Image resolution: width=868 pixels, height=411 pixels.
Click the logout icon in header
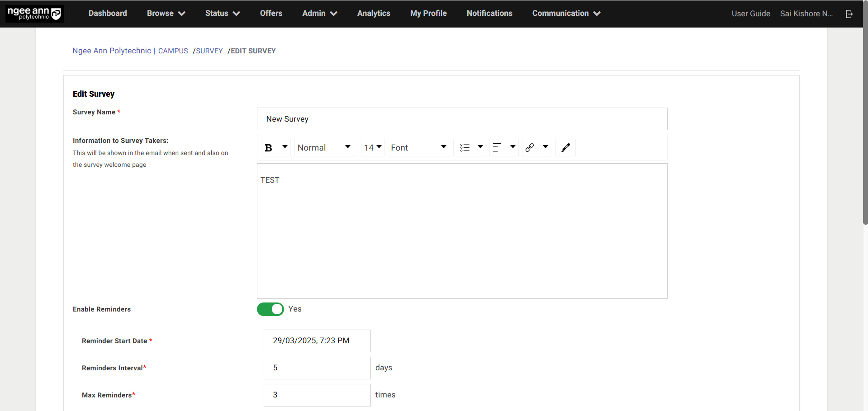(849, 14)
